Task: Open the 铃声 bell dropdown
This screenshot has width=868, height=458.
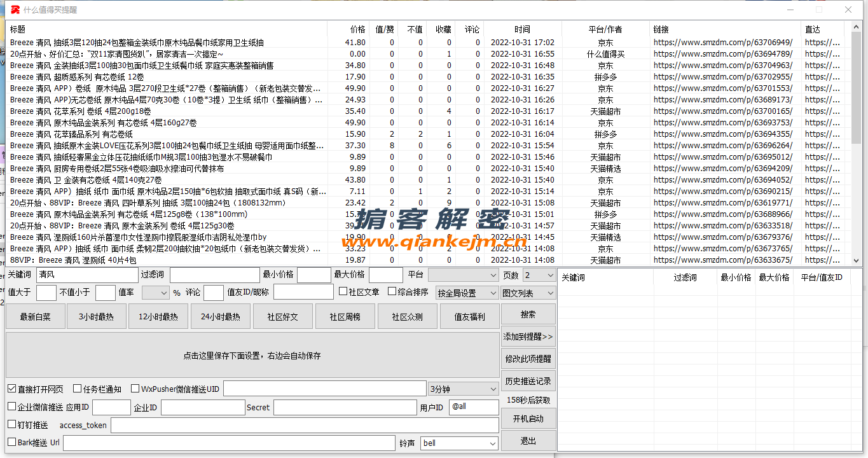Action: coord(459,443)
